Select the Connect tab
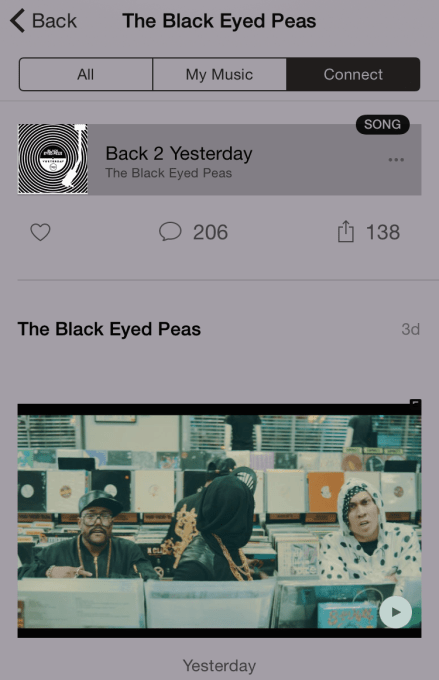 [x=353, y=74]
